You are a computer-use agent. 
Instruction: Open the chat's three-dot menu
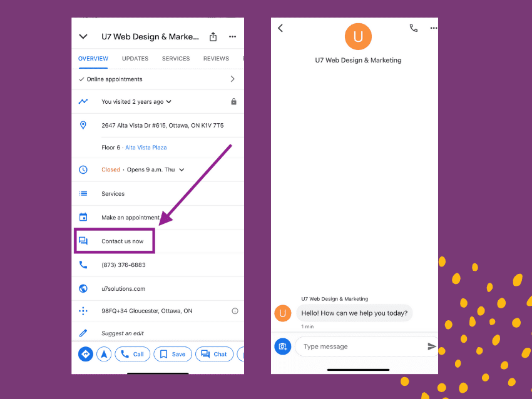pos(434,28)
